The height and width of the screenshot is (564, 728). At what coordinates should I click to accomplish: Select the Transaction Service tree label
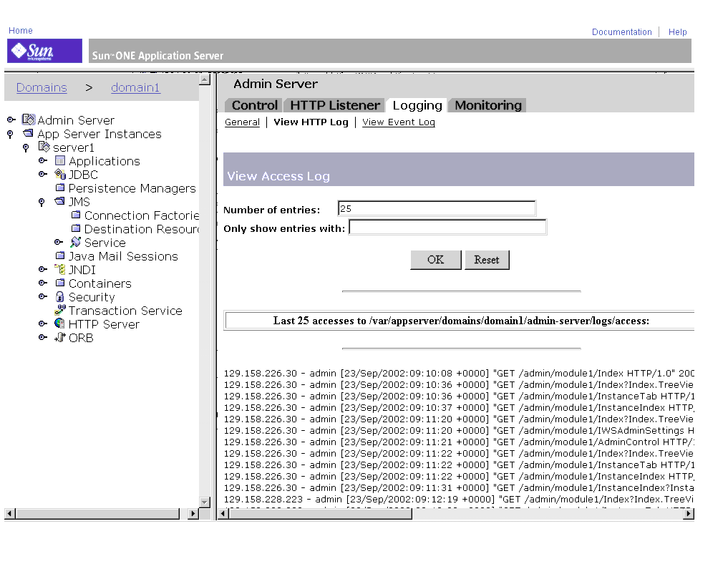tap(125, 311)
